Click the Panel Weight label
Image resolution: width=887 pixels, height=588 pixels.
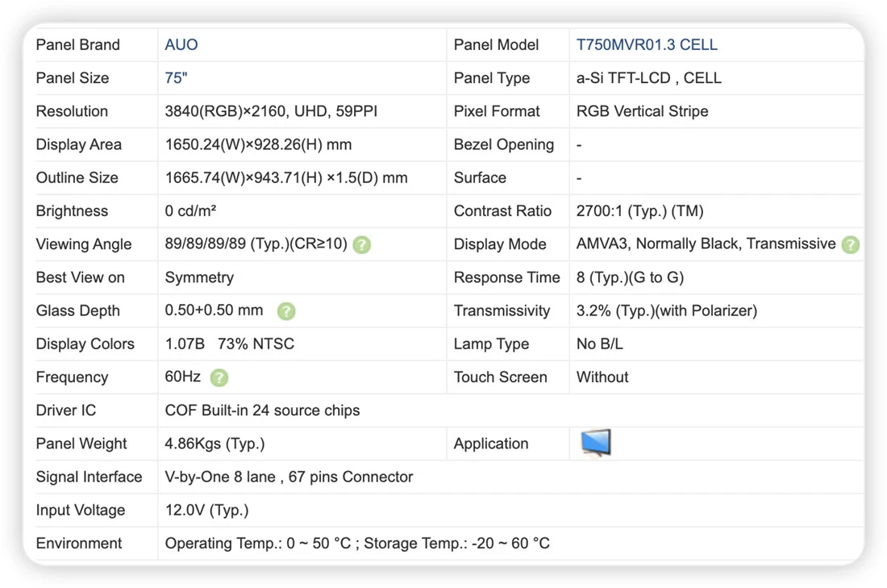coord(81,444)
